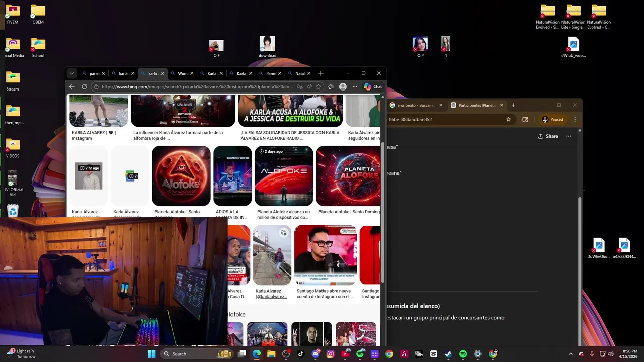Select the OIF desktop image file

click(x=216, y=48)
